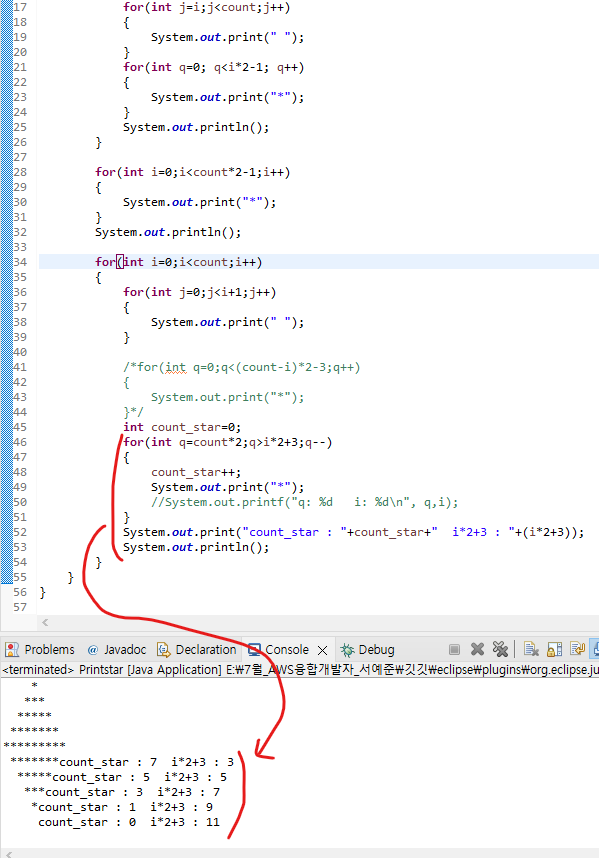
Task: Click the Clear Console icon
Action: point(531,650)
